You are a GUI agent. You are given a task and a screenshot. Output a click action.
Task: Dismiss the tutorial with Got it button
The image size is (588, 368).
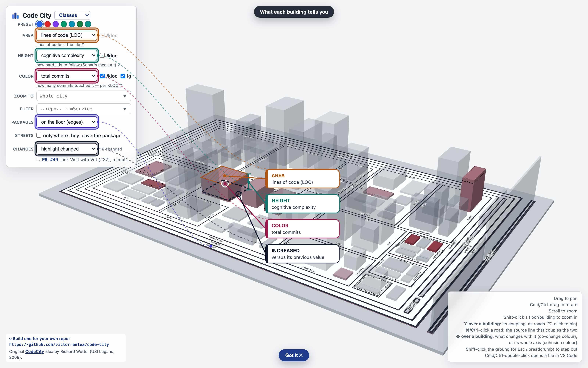[294, 355]
